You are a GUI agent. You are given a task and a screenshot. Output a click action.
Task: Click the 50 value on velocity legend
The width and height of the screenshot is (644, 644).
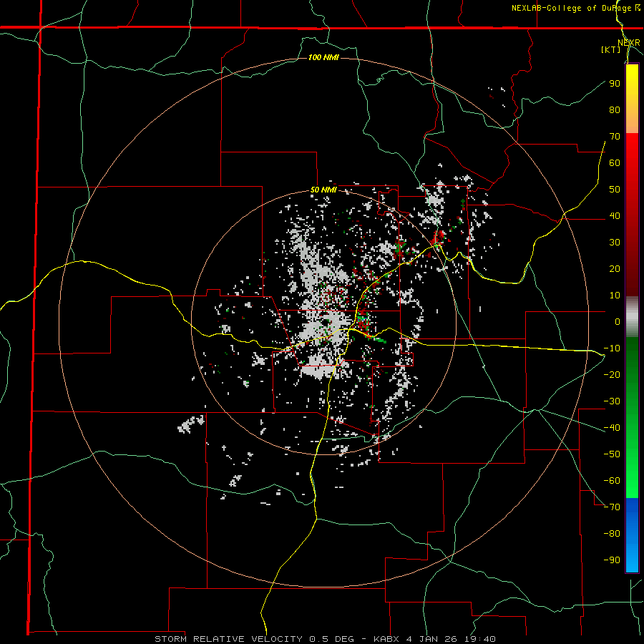[x=615, y=190]
